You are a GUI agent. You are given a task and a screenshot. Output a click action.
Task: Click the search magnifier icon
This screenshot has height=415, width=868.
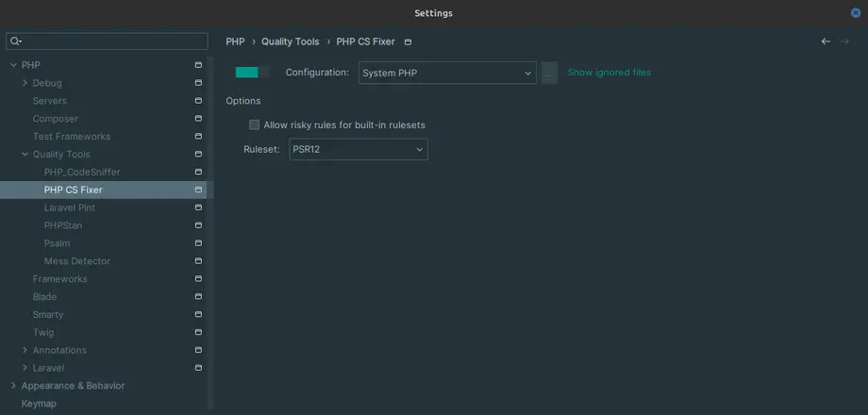(15, 41)
